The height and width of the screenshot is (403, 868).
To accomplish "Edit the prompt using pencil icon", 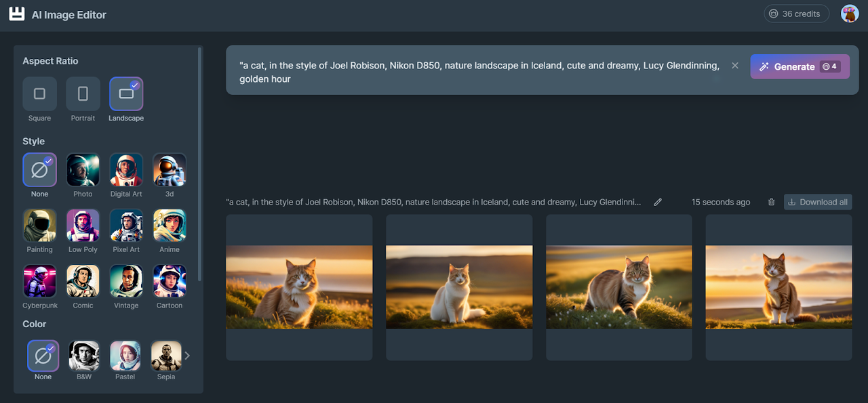I will [658, 202].
